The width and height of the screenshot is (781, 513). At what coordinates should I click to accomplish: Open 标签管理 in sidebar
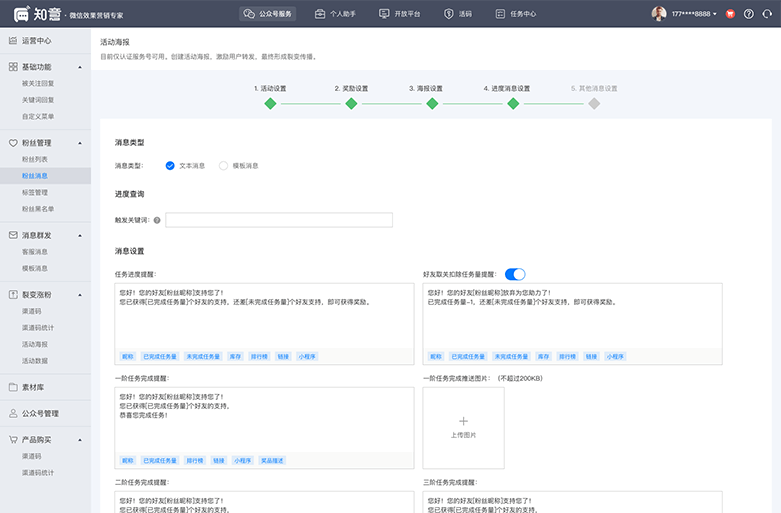point(35,192)
